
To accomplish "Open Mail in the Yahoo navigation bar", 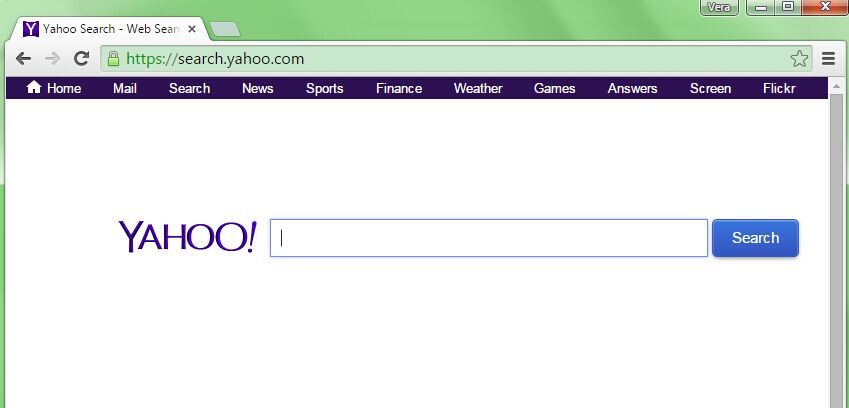I will click(125, 88).
